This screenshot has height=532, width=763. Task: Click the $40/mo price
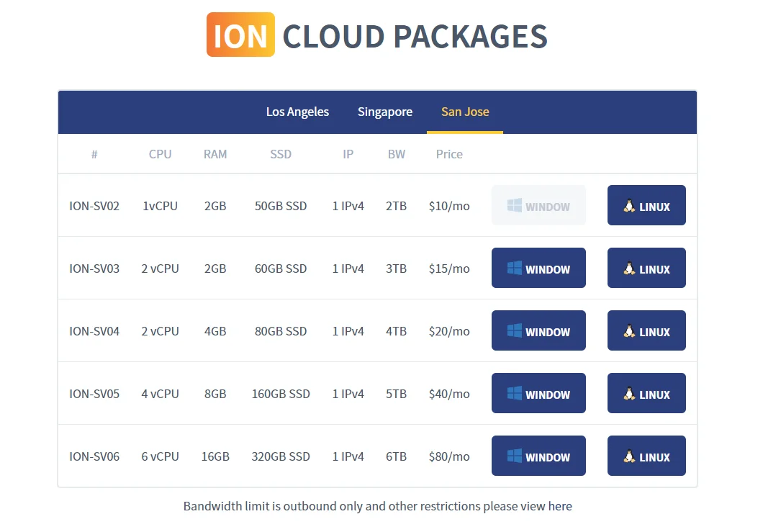[449, 394]
